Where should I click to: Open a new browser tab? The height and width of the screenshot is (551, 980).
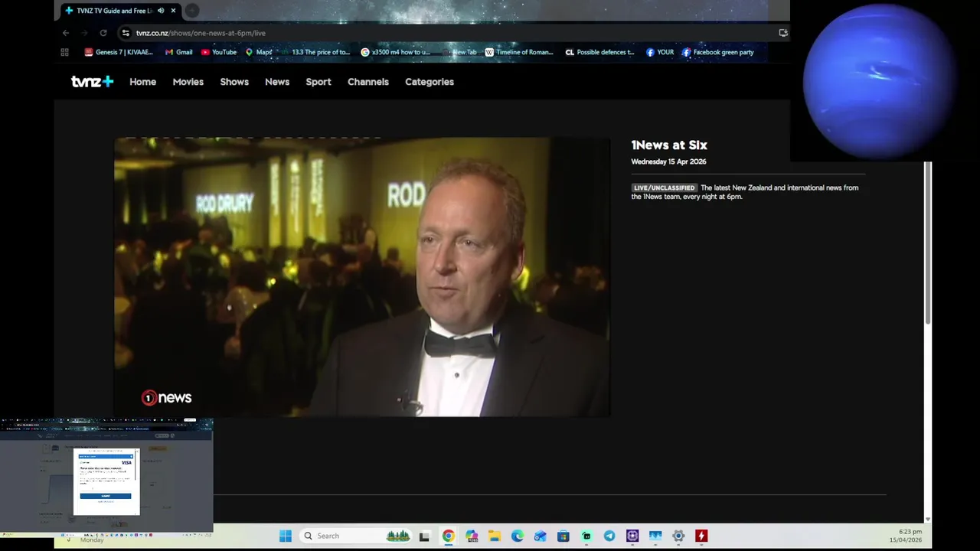[191, 11]
